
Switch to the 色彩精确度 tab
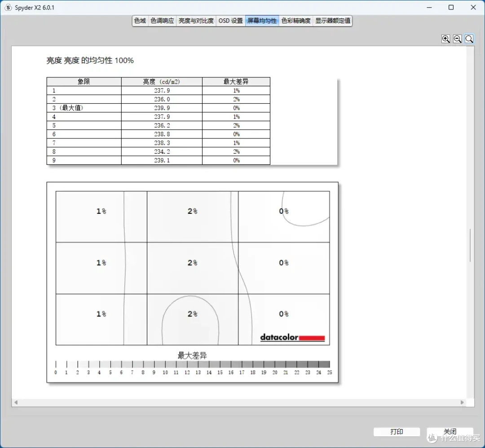pyautogui.click(x=295, y=21)
